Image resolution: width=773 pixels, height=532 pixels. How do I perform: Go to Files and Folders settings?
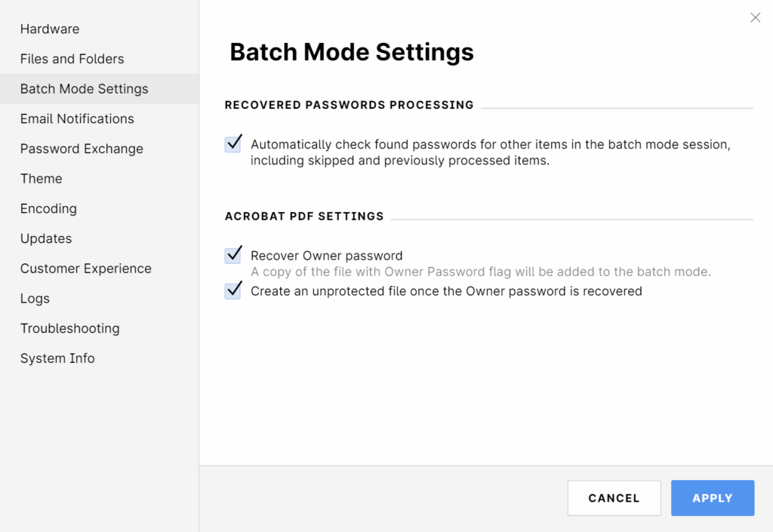coord(72,59)
